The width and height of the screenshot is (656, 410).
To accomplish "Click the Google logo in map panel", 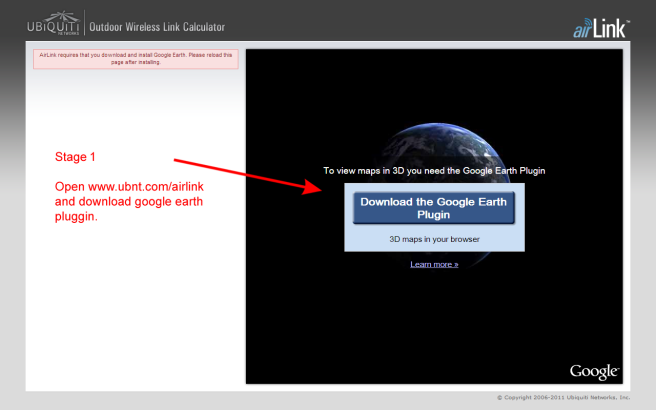I will point(594,371).
